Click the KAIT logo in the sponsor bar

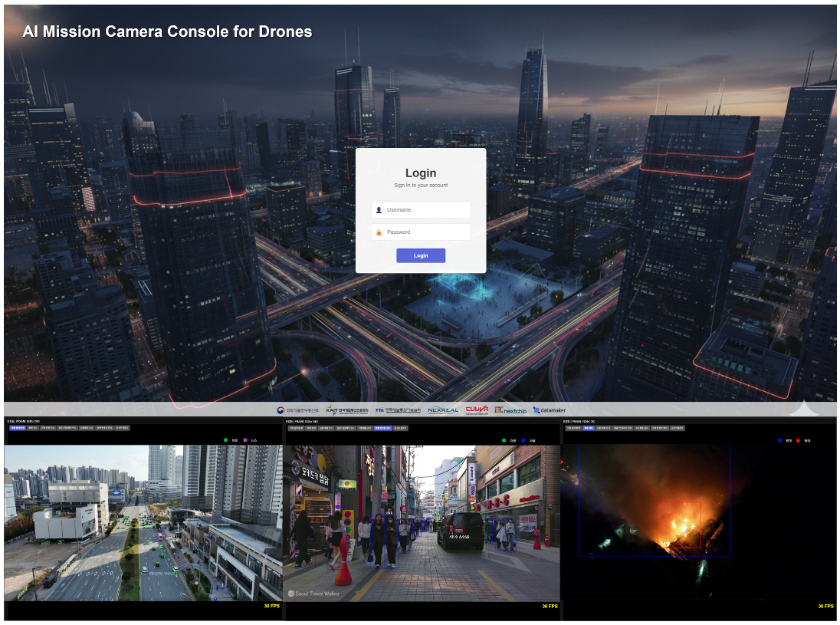tap(347, 410)
